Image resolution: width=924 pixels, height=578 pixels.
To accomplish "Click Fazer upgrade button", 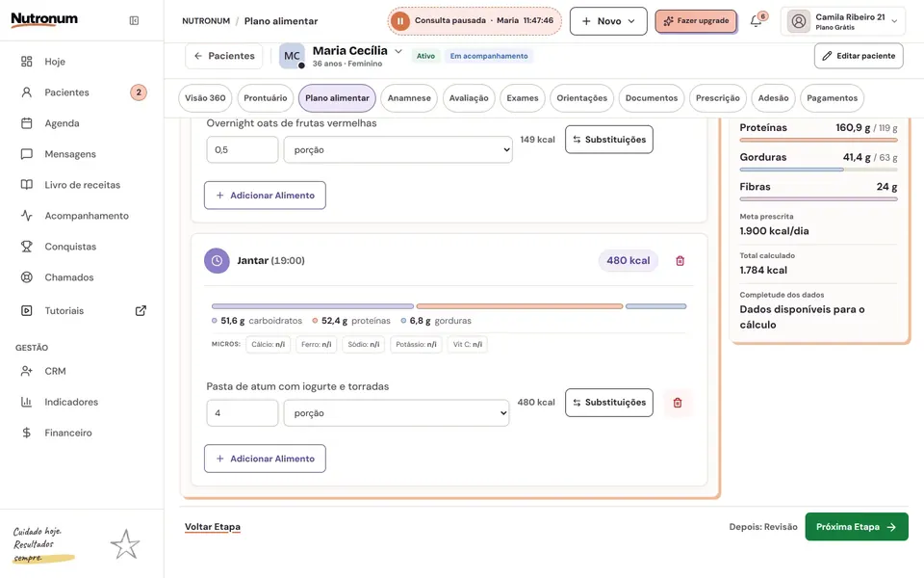I will (x=696, y=21).
